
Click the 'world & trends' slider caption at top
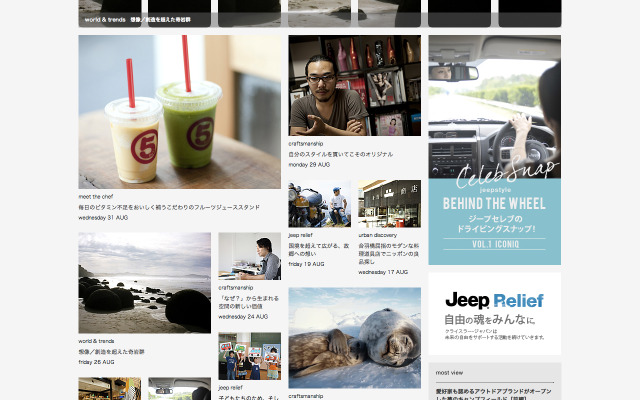point(138,20)
